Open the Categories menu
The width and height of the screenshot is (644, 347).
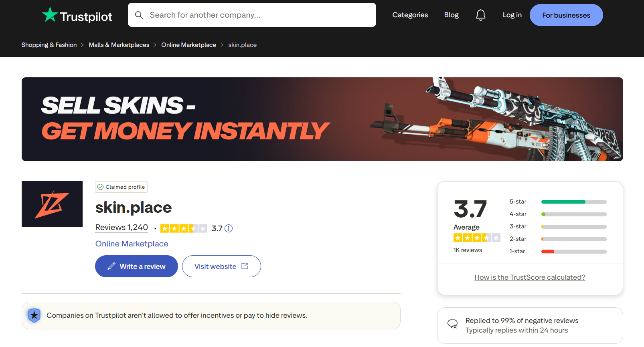coord(410,15)
